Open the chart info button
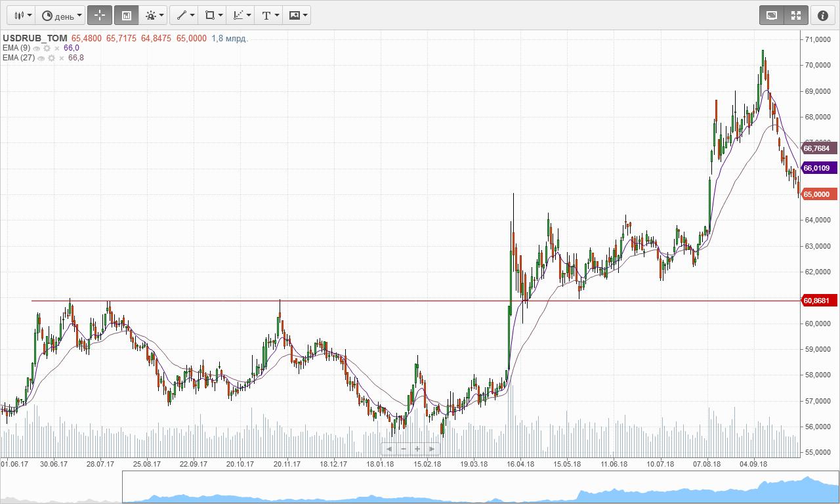The width and height of the screenshot is (840, 504). [823, 15]
